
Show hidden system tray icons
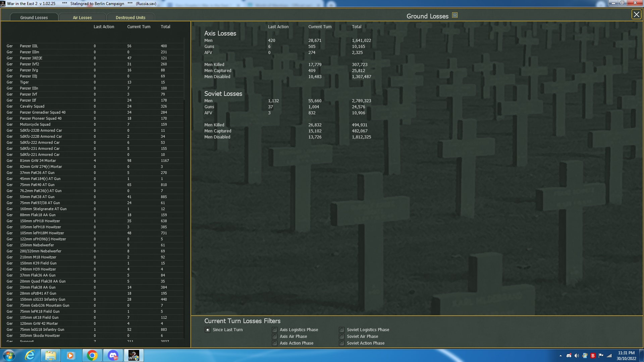point(560,356)
